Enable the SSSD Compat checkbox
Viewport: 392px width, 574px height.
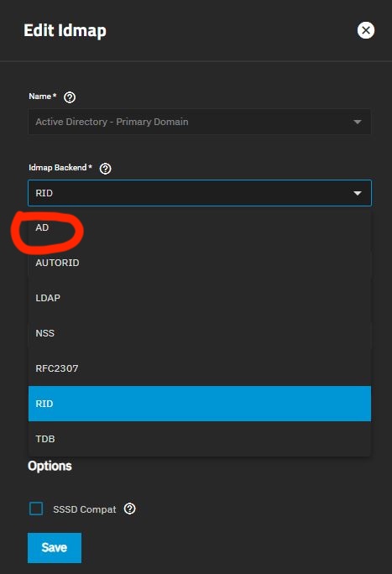(36, 509)
